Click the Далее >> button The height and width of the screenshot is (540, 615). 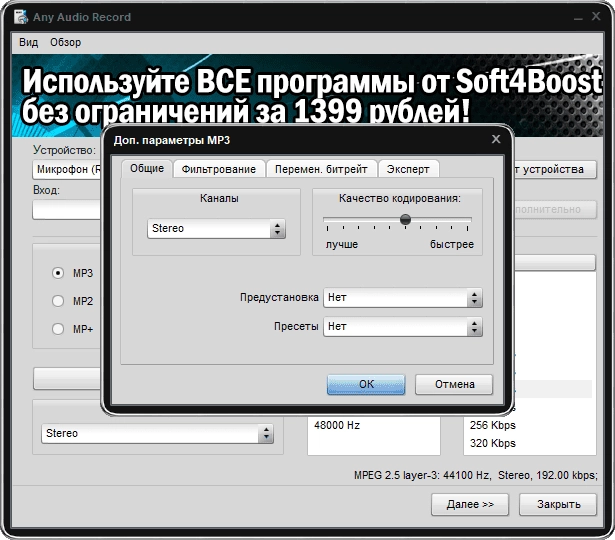pyautogui.click(x=470, y=504)
